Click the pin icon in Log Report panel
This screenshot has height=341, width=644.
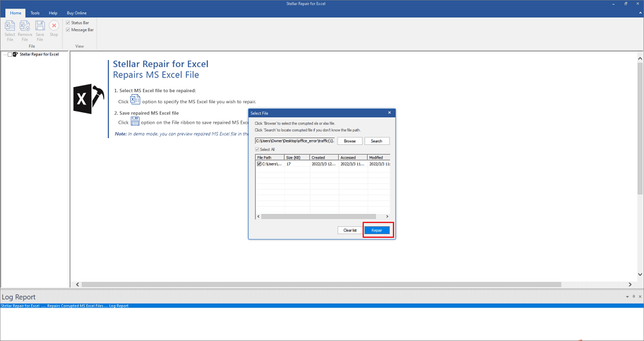click(632, 297)
